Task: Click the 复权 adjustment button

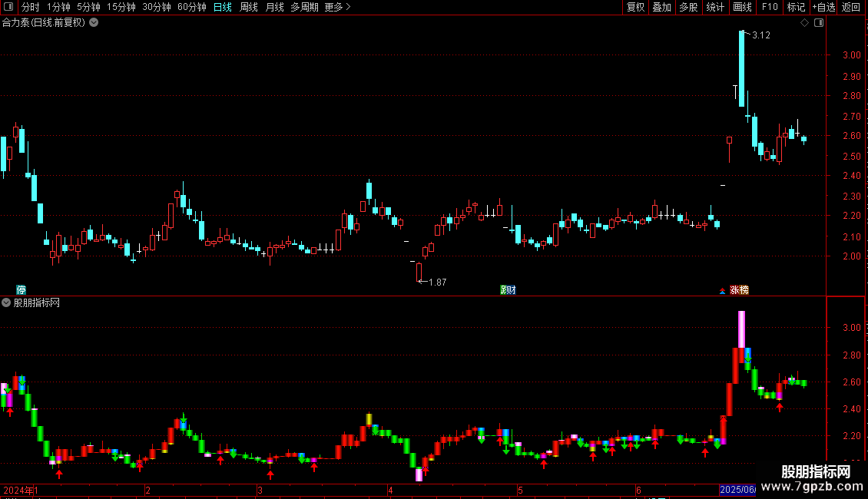Action: 635,7
